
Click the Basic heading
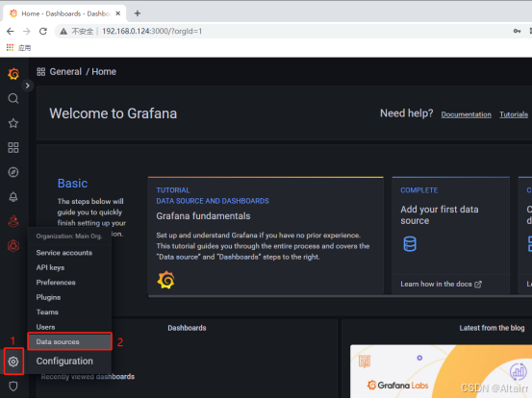(72, 184)
